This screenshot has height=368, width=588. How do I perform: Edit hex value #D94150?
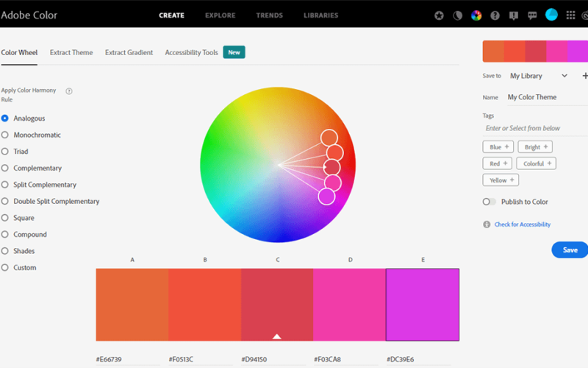pos(273,359)
